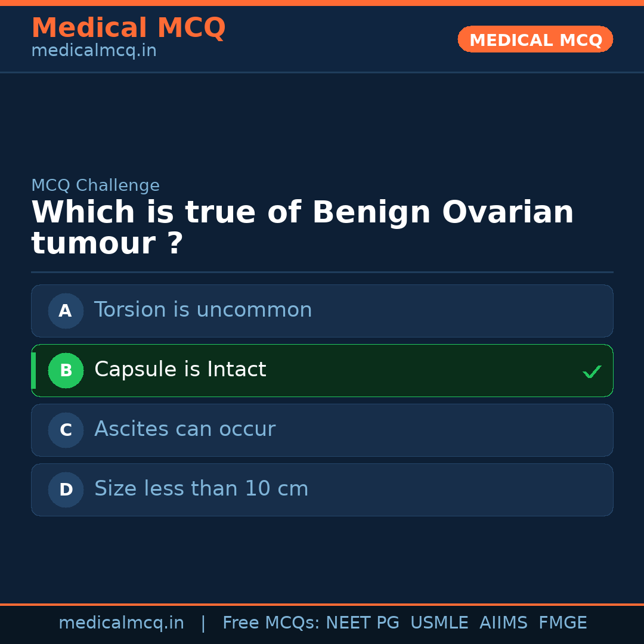
Task: Click the green checkmark on option B
Action: [592, 371]
